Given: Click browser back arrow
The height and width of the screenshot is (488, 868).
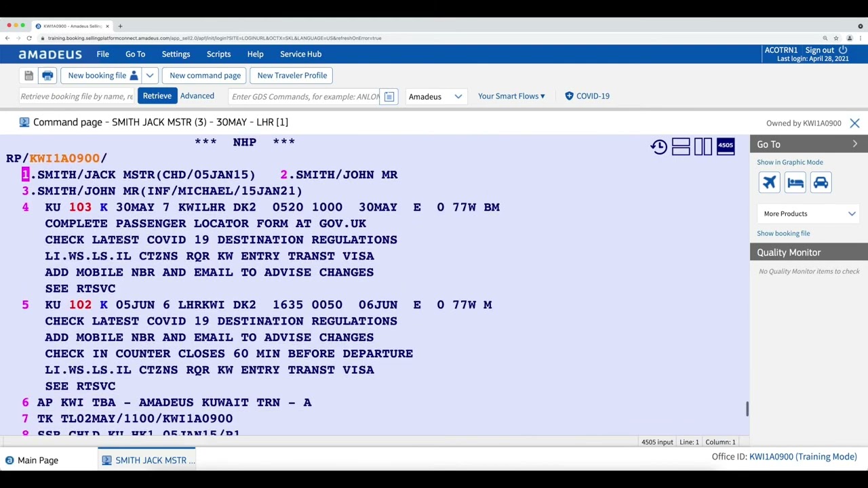Looking at the screenshot, I should (7, 38).
